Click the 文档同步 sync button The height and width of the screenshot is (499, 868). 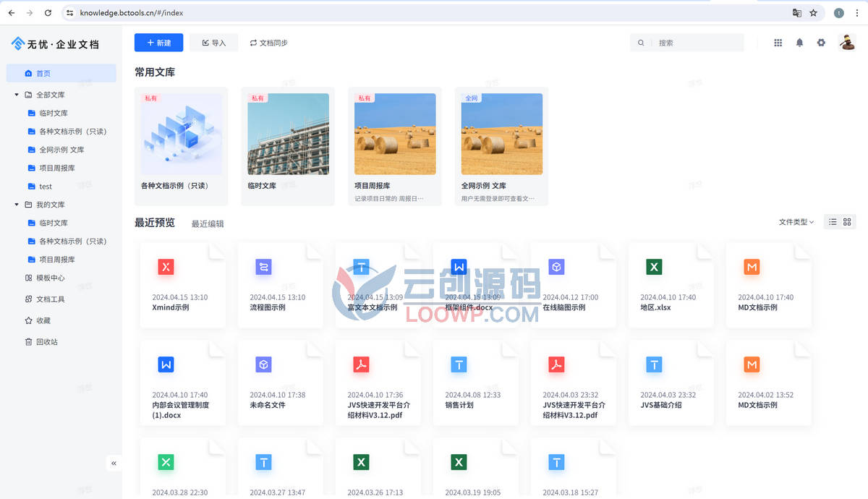tap(268, 43)
